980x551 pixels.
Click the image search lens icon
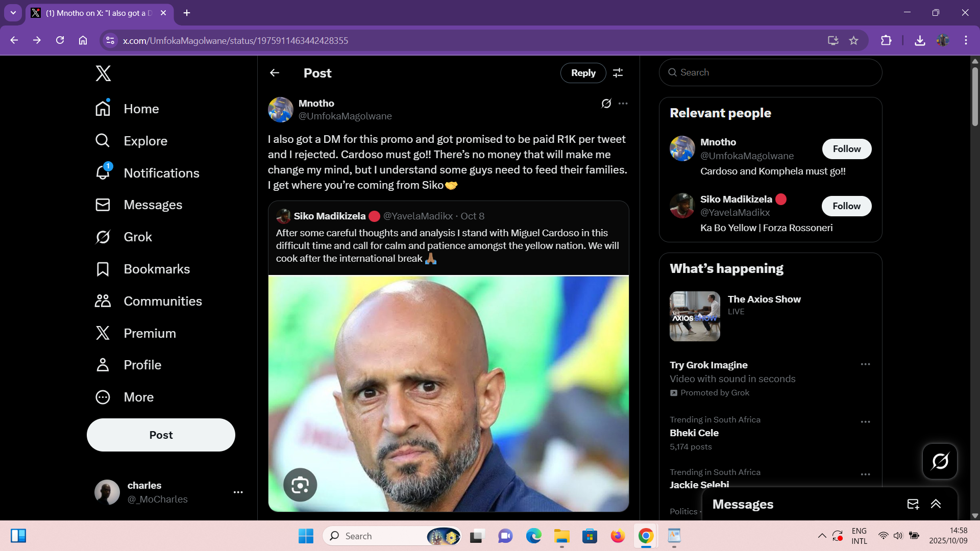[x=300, y=485]
